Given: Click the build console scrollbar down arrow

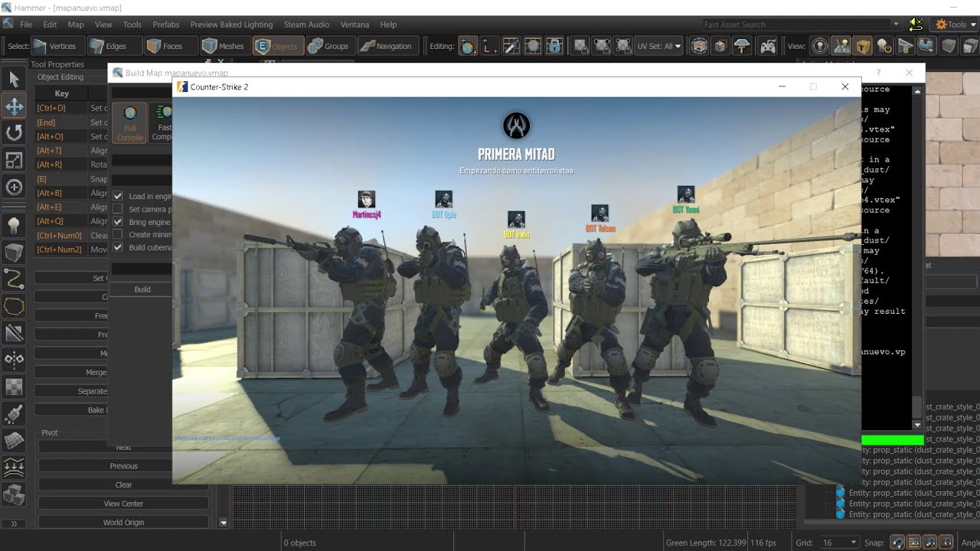Looking at the screenshot, I should pyautogui.click(x=917, y=425).
